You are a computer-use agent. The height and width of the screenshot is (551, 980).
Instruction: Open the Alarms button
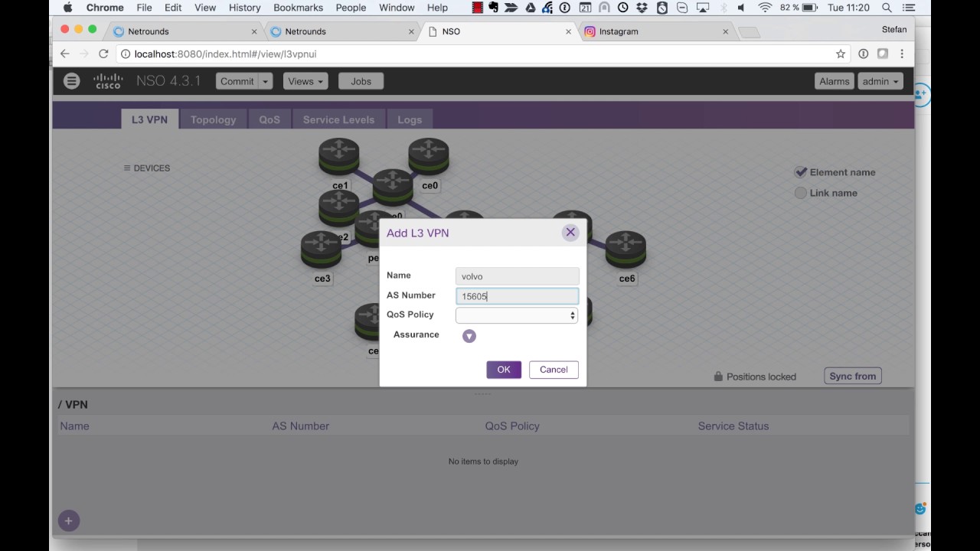pos(835,81)
